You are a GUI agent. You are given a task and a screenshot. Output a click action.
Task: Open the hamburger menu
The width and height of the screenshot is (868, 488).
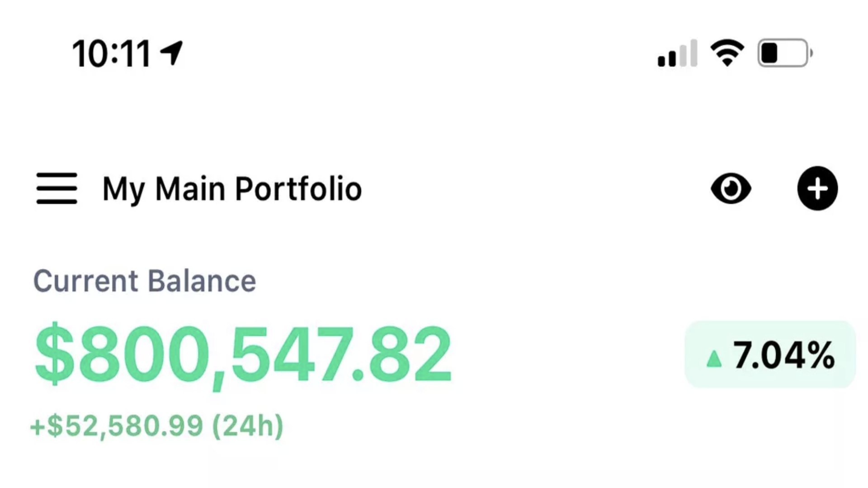click(57, 188)
